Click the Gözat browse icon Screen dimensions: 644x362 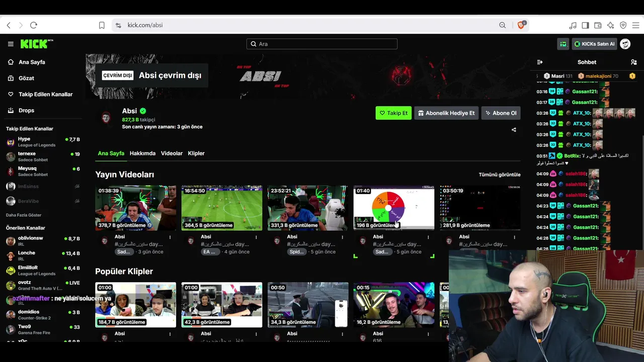point(11,78)
